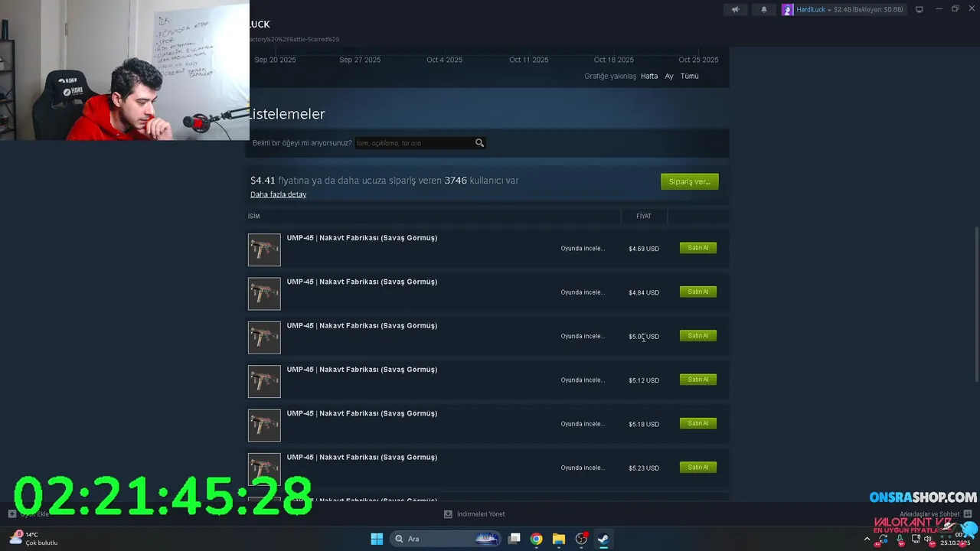Click the downloads icon beside İndirmeleri Yönet
Viewport: 980px width, 551px height.
click(x=448, y=514)
